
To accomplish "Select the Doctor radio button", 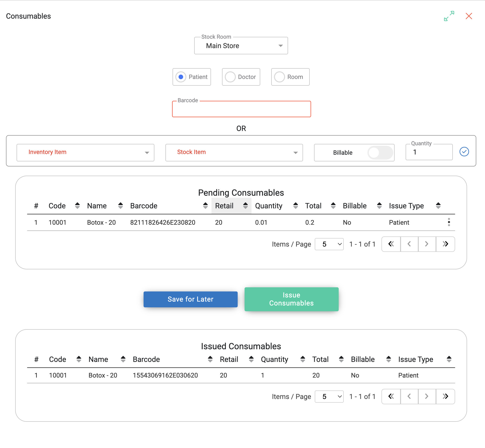I will coord(230,77).
